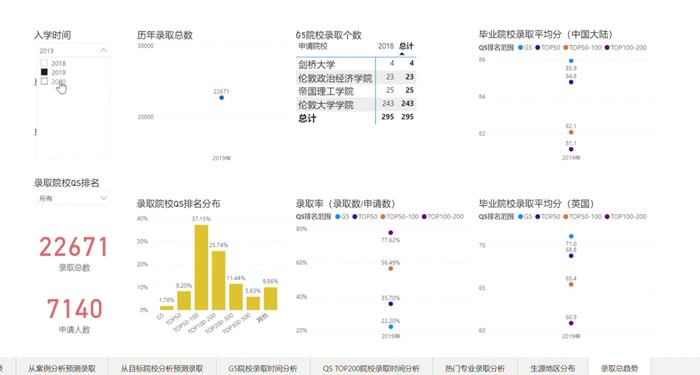Click the 伦敦大学学院 row in G5 table
Viewport: 700px width, 375px height.
pos(356,104)
